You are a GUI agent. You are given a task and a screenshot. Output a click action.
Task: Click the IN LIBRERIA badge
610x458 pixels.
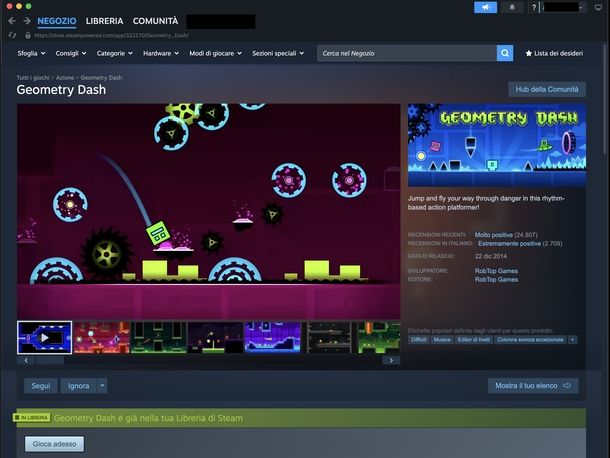pyautogui.click(x=32, y=418)
